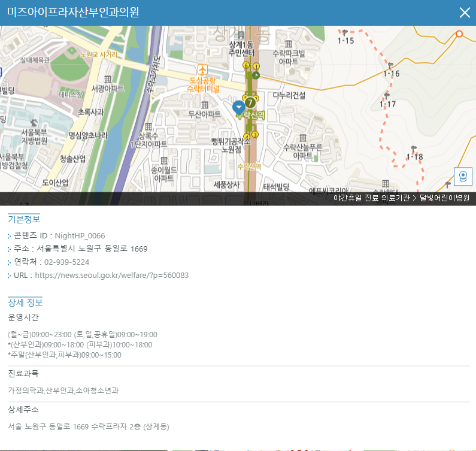The image size is (476, 451).
Task: Click the 태석빌딩 map label
Action: point(276,187)
